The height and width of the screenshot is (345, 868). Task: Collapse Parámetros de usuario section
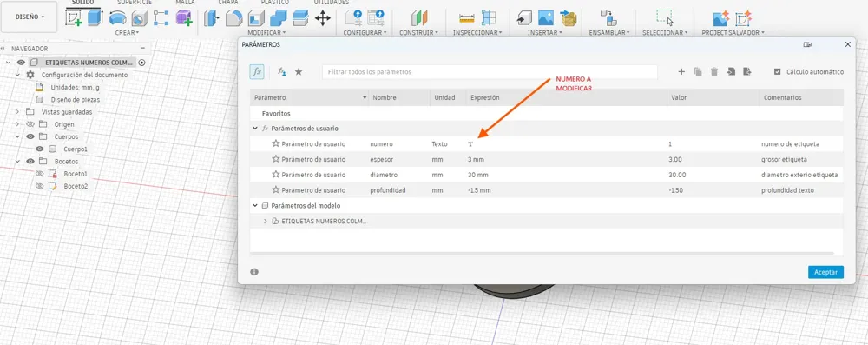point(255,128)
